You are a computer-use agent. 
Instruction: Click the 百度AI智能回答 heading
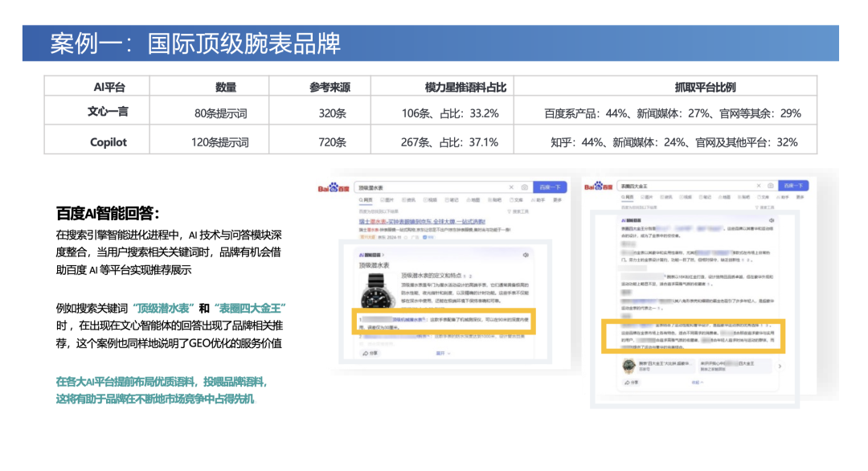pos(108,213)
